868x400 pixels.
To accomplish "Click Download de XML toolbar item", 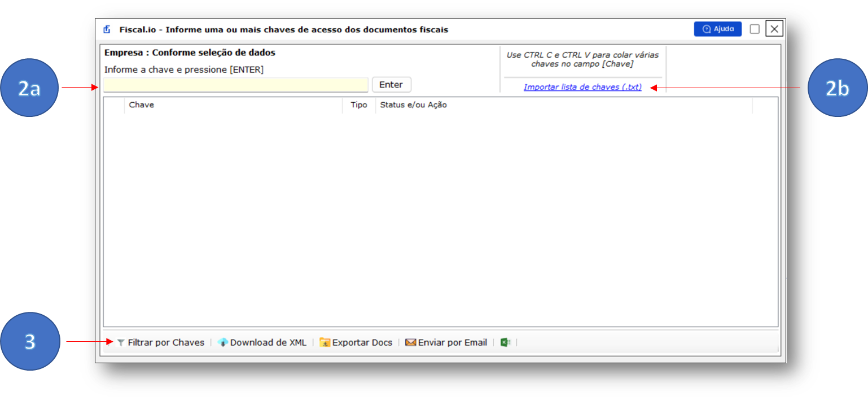I will click(x=262, y=342).
